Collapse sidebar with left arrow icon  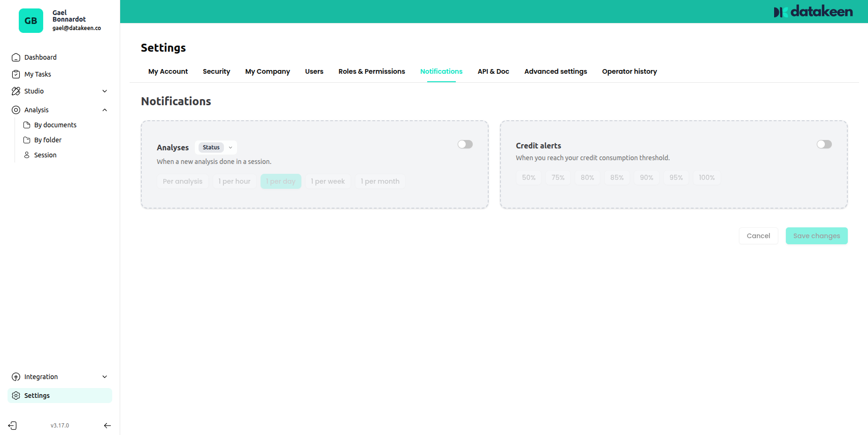[107, 426]
